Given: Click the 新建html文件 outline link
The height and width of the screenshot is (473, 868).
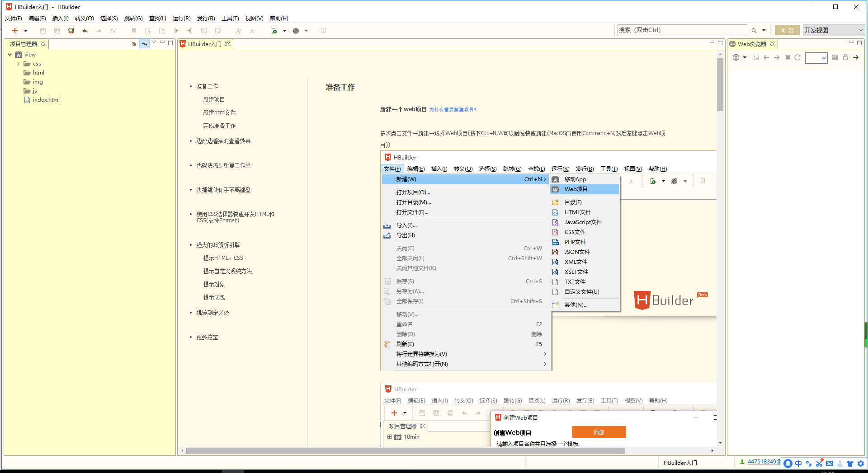Looking at the screenshot, I should pyautogui.click(x=219, y=112).
